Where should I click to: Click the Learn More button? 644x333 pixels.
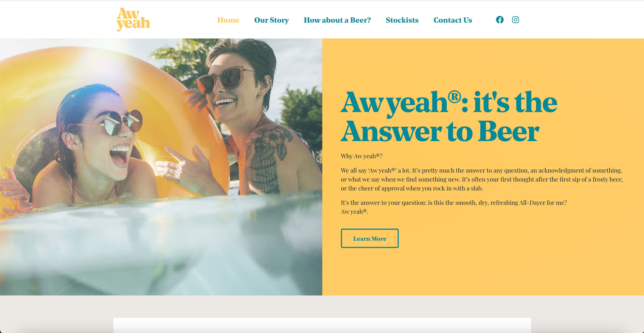tap(369, 238)
